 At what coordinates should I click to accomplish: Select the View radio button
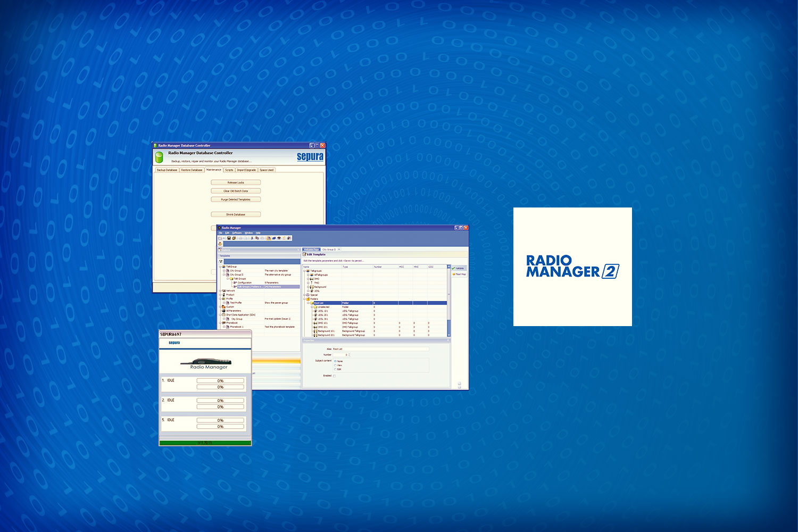tap(335, 365)
